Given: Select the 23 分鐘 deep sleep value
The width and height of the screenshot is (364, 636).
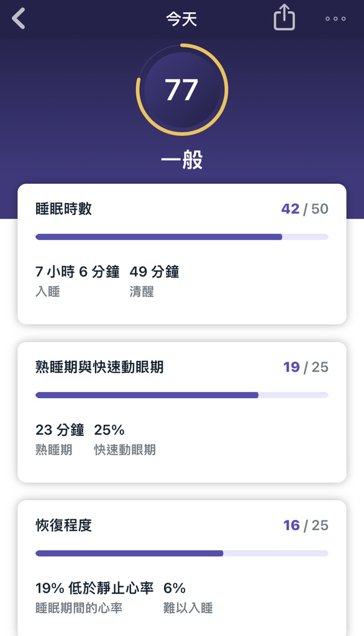Looking at the screenshot, I should pos(60,430).
